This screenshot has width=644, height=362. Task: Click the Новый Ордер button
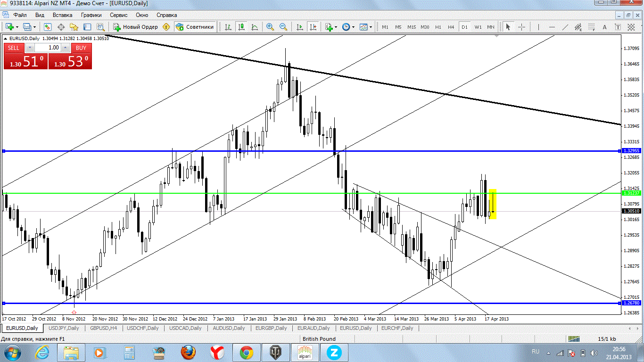(x=136, y=27)
